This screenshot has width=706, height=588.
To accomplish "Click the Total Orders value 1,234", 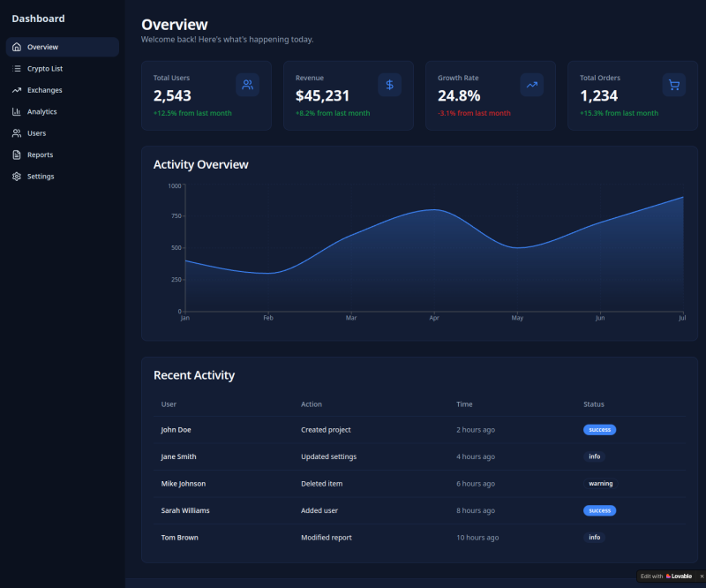I will 599,96.
